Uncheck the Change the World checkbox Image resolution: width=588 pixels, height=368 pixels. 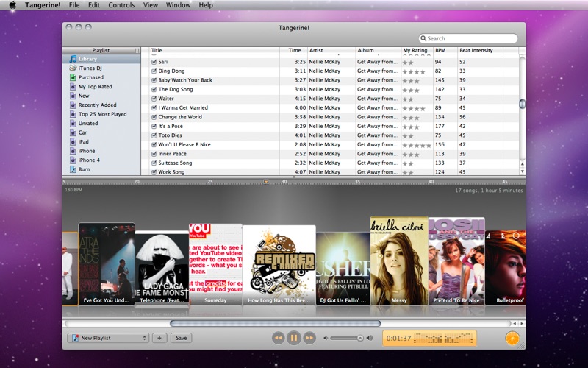click(x=154, y=117)
